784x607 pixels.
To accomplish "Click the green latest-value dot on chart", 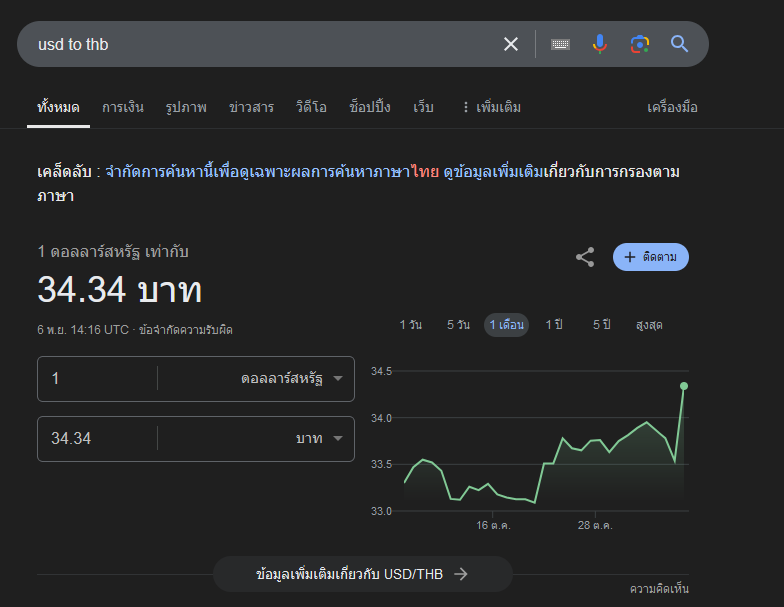I will (x=684, y=386).
